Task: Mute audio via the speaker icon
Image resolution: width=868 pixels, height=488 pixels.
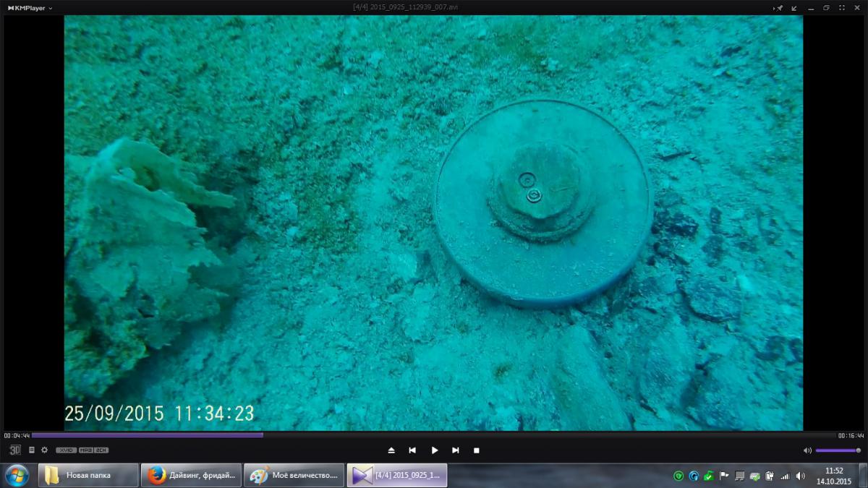Action: [807, 450]
